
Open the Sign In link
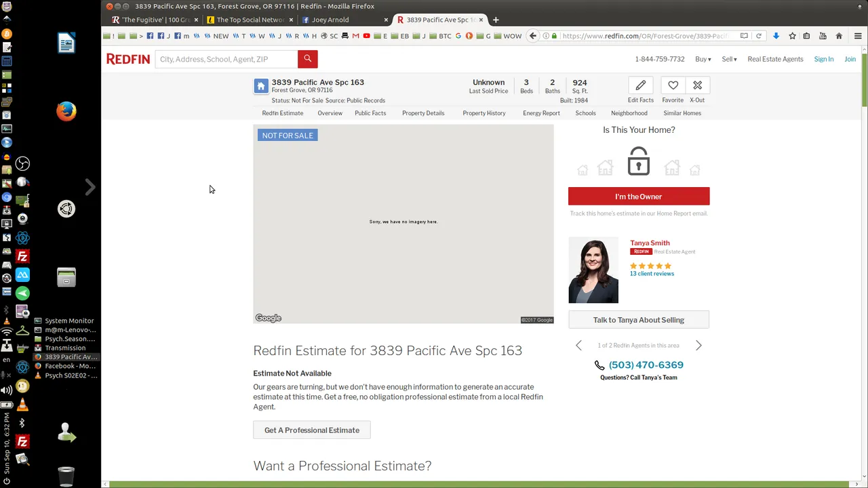(824, 59)
